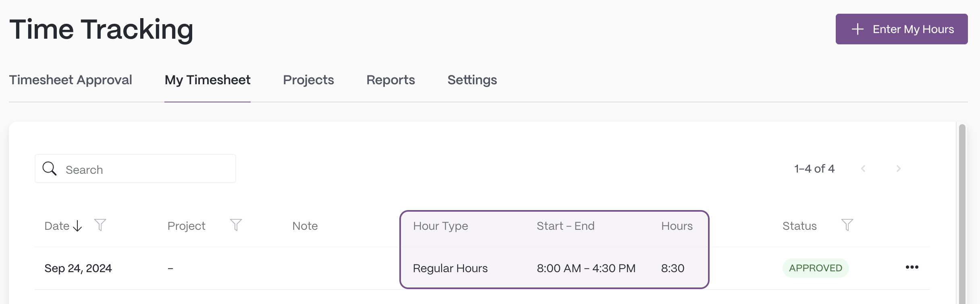Select the My Timesheet tab
The width and height of the screenshot is (980, 304).
[208, 80]
